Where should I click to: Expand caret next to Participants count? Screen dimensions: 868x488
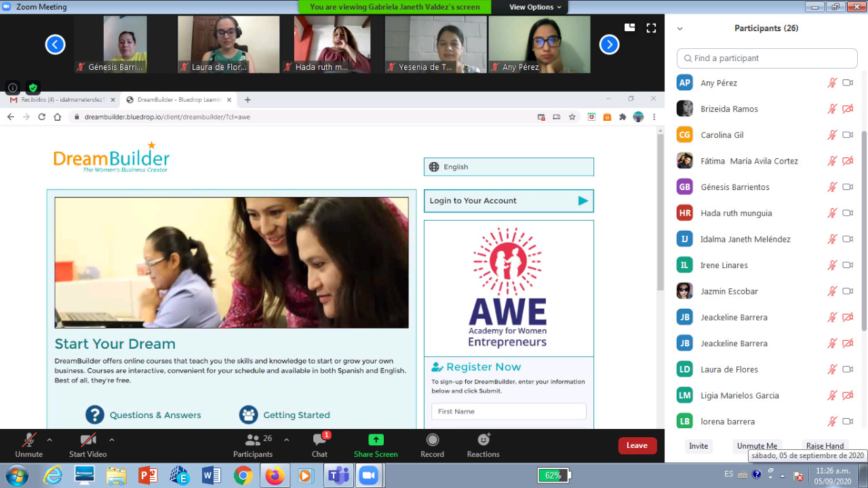[x=286, y=440]
